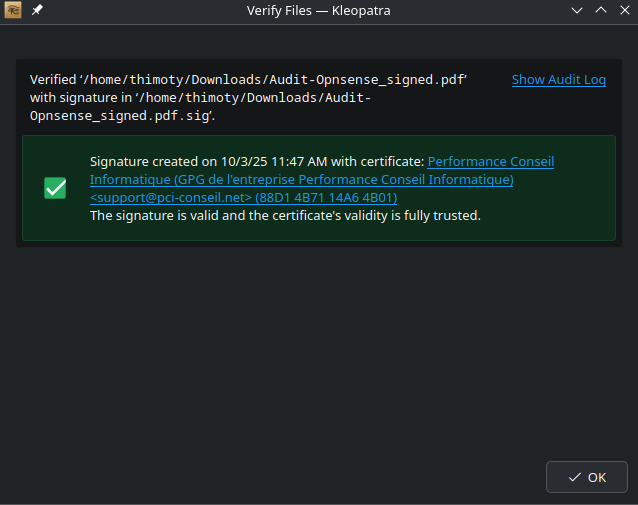Image resolution: width=638 pixels, height=505 pixels.
Task: Click the "Verify Files — Kleopatra" title bar
Action: [x=318, y=10]
